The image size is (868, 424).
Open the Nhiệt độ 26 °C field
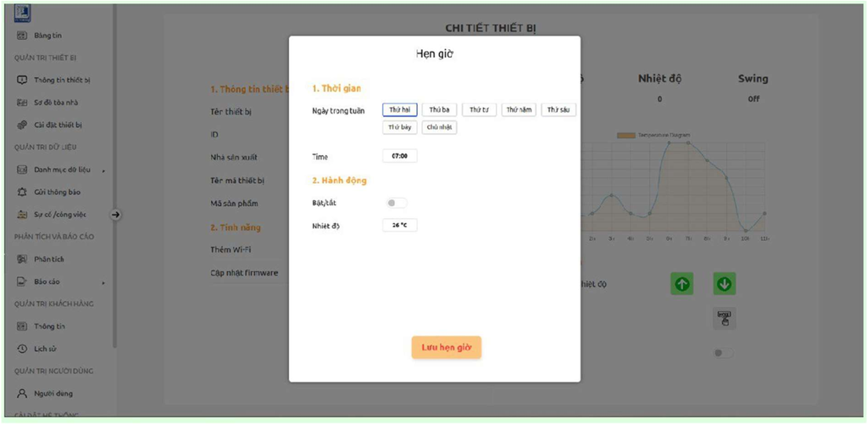[x=400, y=226]
